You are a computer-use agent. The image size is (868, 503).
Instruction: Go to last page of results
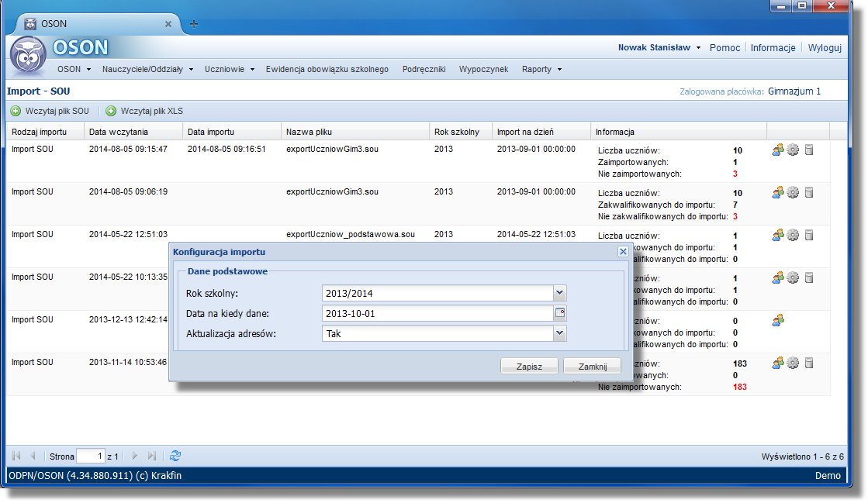(151, 456)
